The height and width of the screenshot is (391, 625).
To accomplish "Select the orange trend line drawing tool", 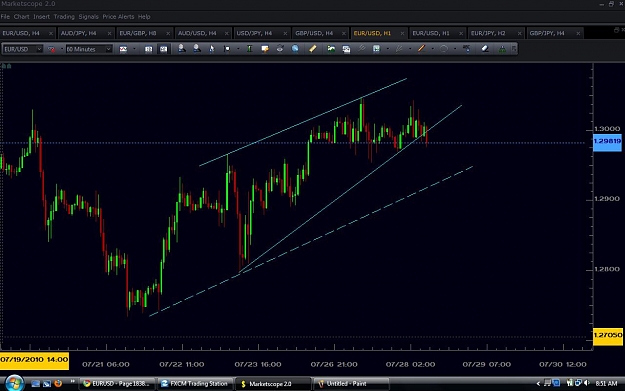I will click(421, 49).
